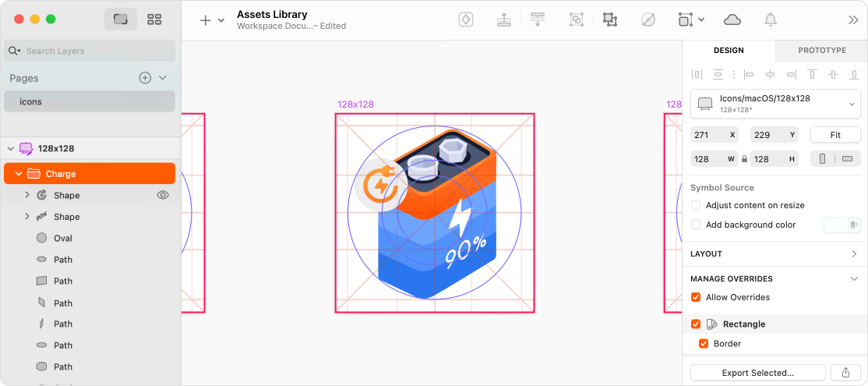
Task: Enable Add background color checkbox
Action: click(696, 225)
